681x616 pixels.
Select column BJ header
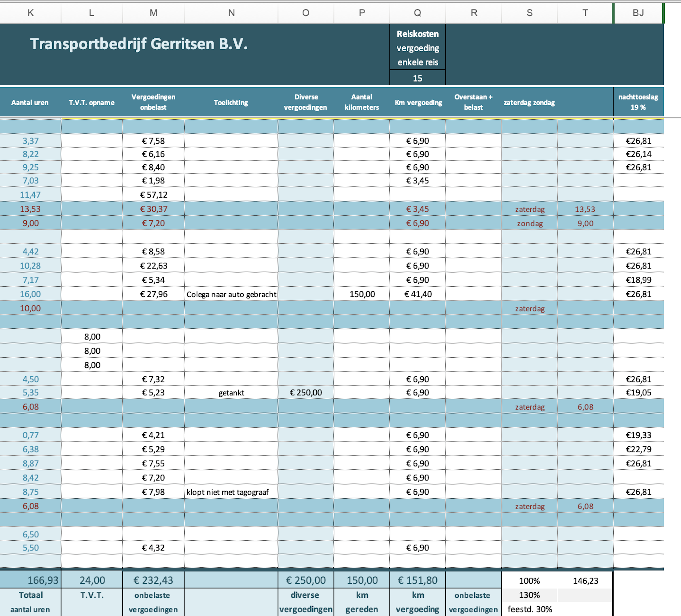click(x=638, y=13)
